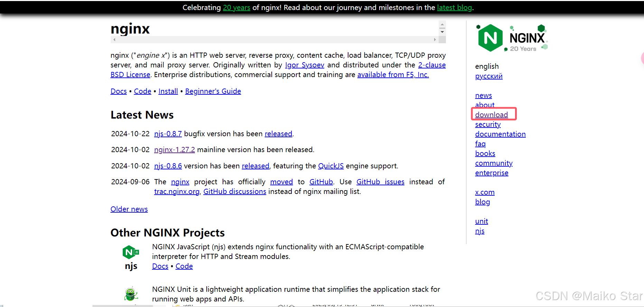Screen dimensions: 644x307
Task: Click 'nginx' link in 2024-09-06 news
Action: tap(180, 182)
